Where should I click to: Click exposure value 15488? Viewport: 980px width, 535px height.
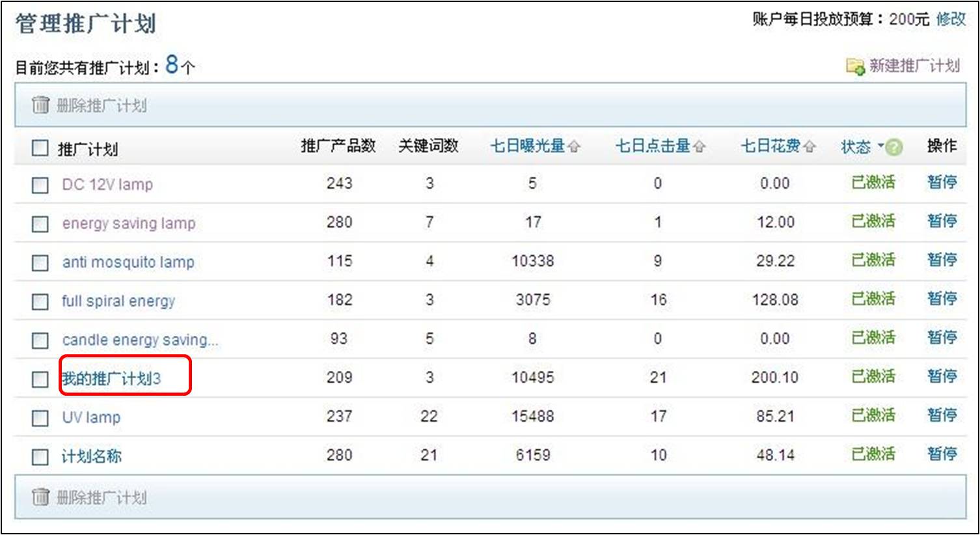tap(533, 416)
